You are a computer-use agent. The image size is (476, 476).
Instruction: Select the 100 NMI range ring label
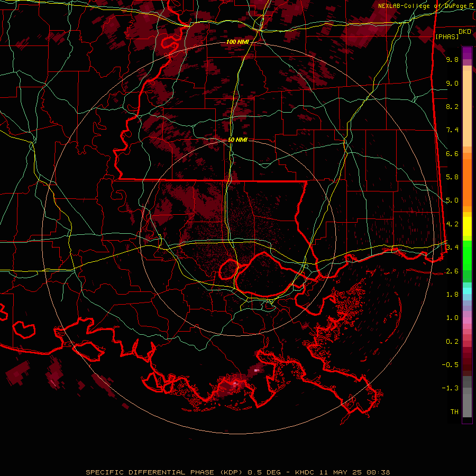click(x=237, y=42)
